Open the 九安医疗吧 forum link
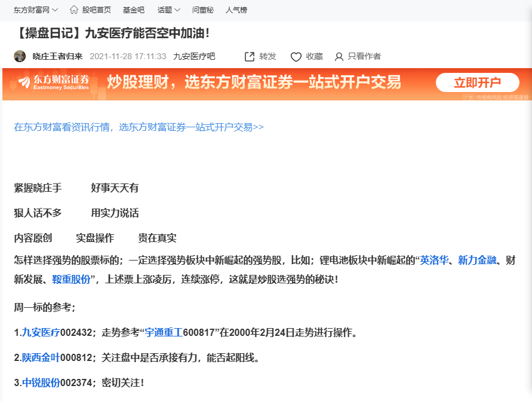 point(194,56)
